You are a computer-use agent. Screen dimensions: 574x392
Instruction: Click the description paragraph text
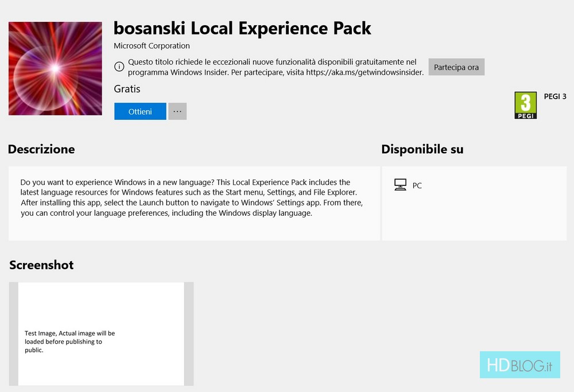(x=192, y=197)
